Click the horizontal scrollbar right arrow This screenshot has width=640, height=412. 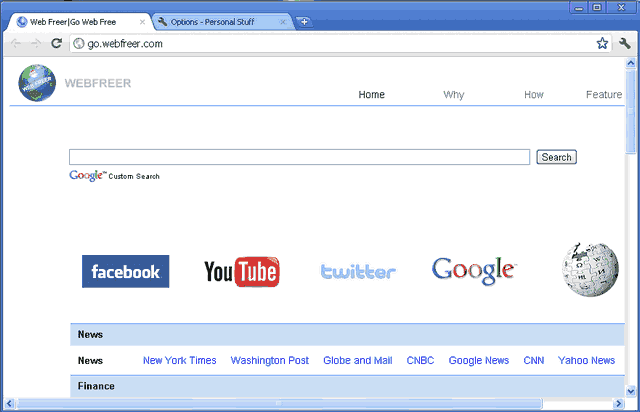(618, 404)
